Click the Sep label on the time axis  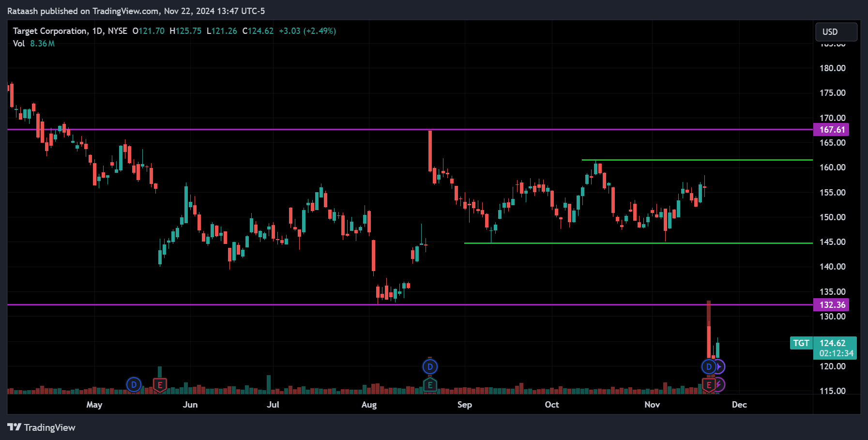click(465, 405)
